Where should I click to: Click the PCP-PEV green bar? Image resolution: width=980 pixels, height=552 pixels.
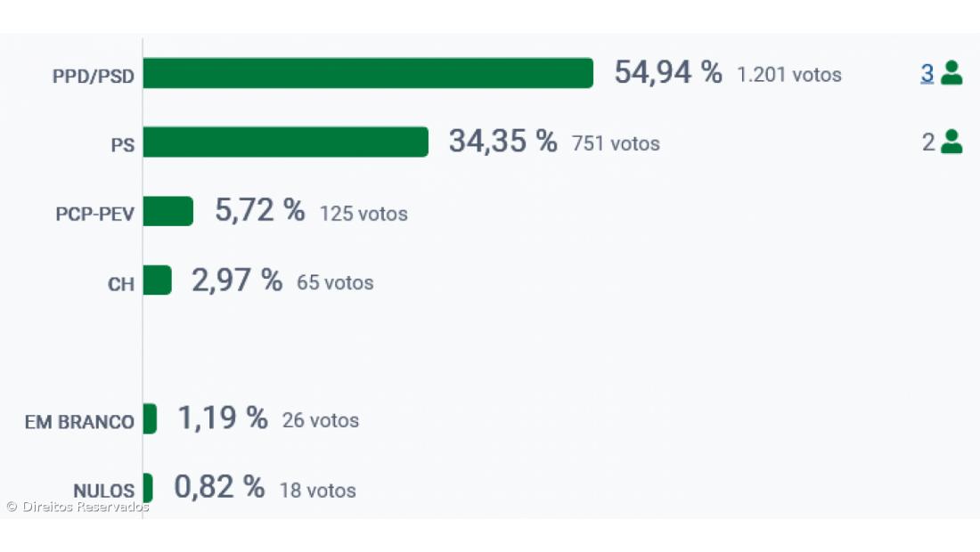pyautogui.click(x=167, y=211)
